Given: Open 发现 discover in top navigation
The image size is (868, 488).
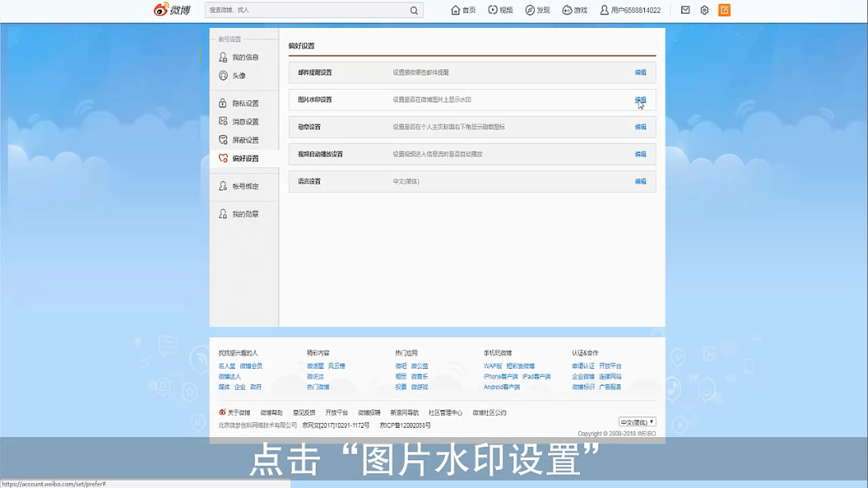Looking at the screenshot, I should pos(537,10).
